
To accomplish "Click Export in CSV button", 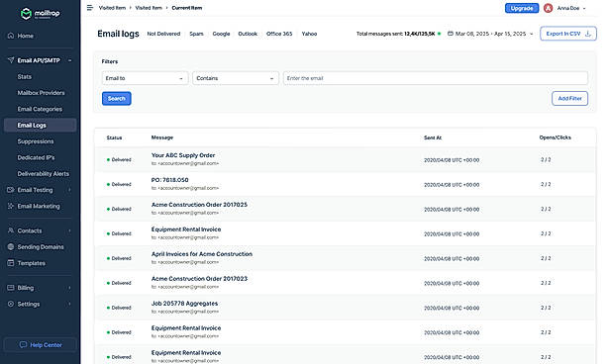I will [x=568, y=34].
